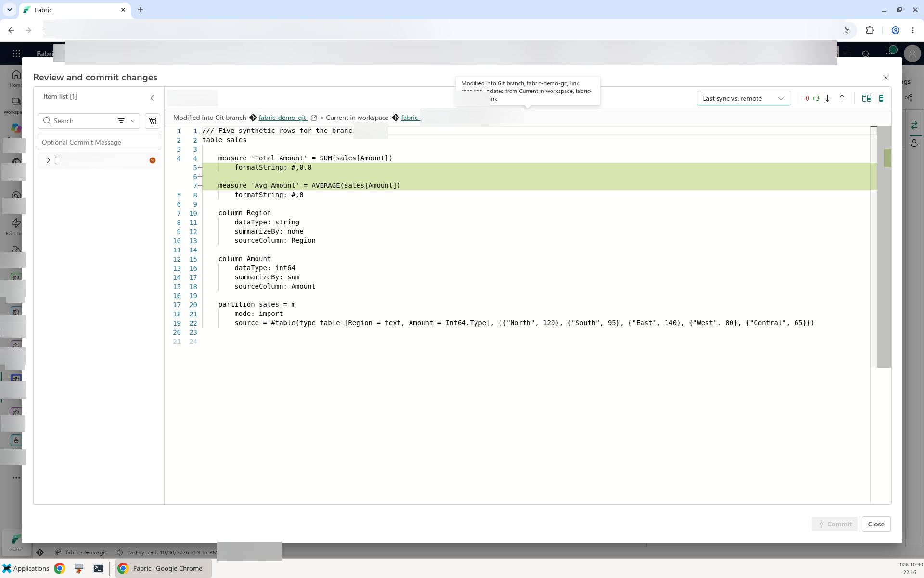Screen dimensions: 924x578
Task: Open the Last sync vs. remote dropdown
Action: coord(744,98)
